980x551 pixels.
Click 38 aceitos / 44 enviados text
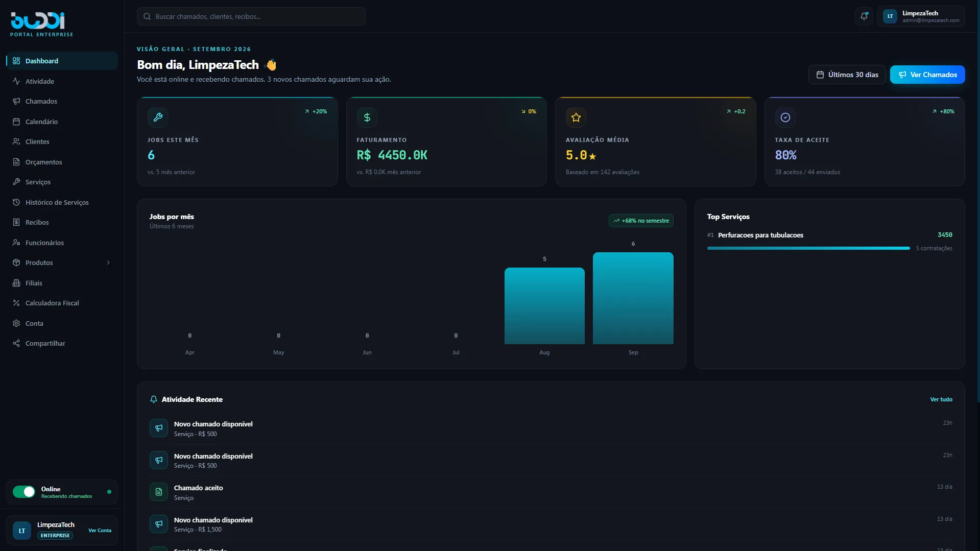(x=807, y=172)
